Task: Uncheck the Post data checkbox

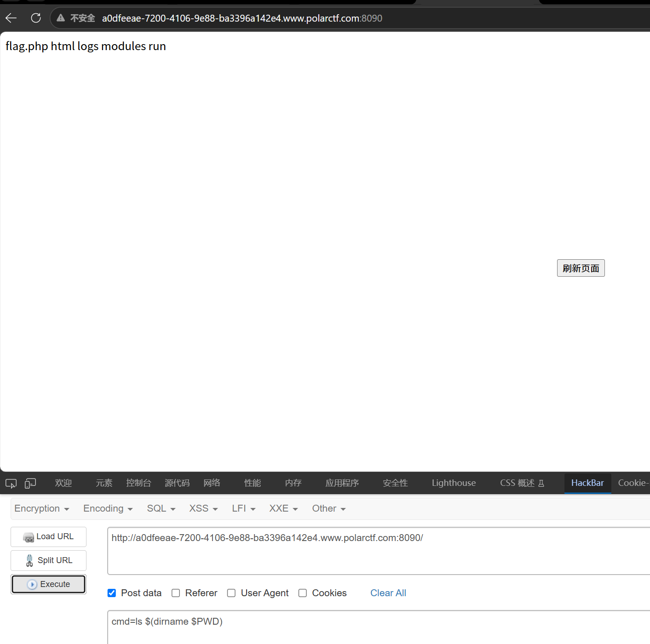Action: pyautogui.click(x=112, y=593)
